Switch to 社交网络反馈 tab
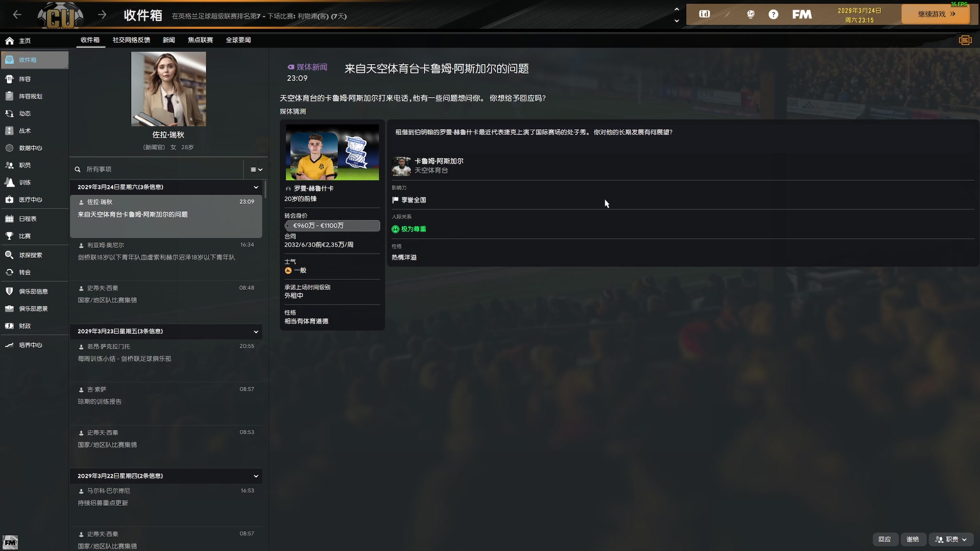Screen dimensions: 980x551 click(x=131, y=40)
